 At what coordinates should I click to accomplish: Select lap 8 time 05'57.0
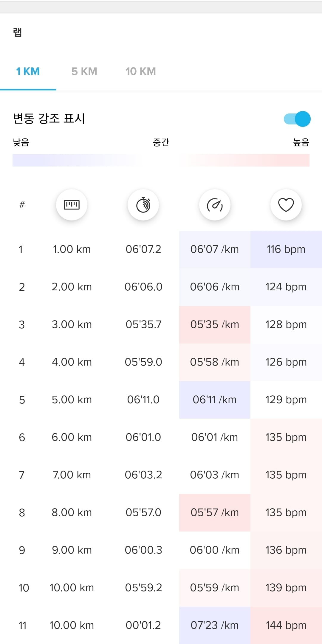point(143,512)
